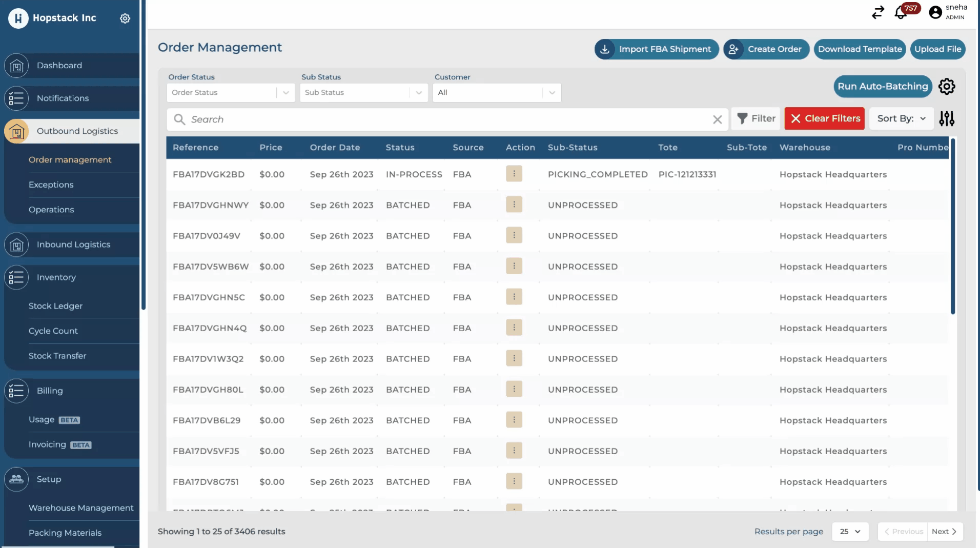Open action menu for order FBA17DV0J49V

514,235
